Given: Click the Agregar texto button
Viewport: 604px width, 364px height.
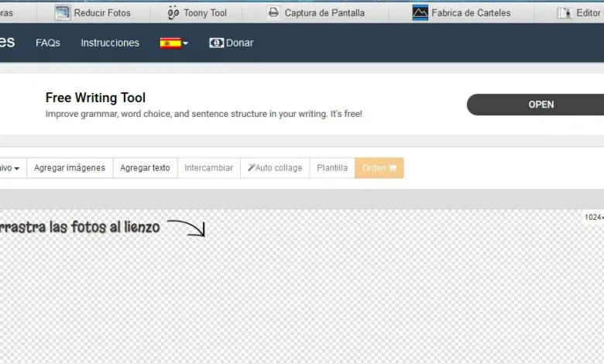Looking at the screenshot, I should click(x=145, y=168).
